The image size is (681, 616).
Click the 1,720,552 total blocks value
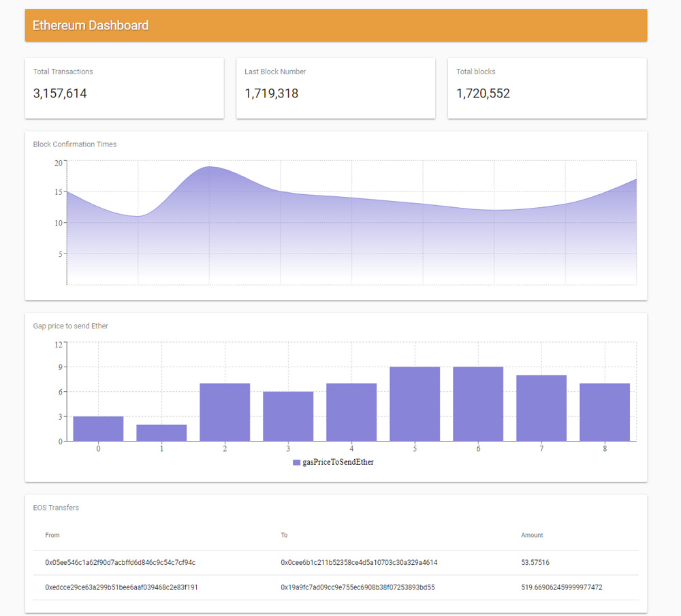tap(483, 93)
